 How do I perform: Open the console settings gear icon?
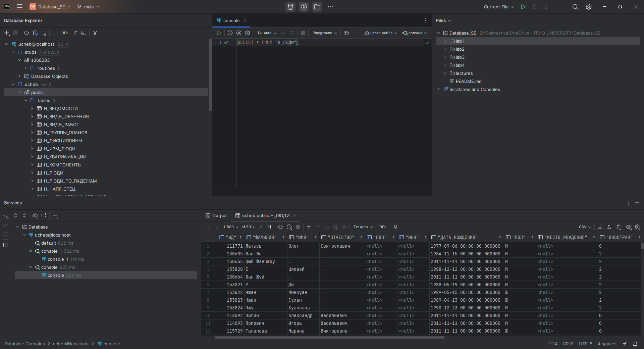248,33
